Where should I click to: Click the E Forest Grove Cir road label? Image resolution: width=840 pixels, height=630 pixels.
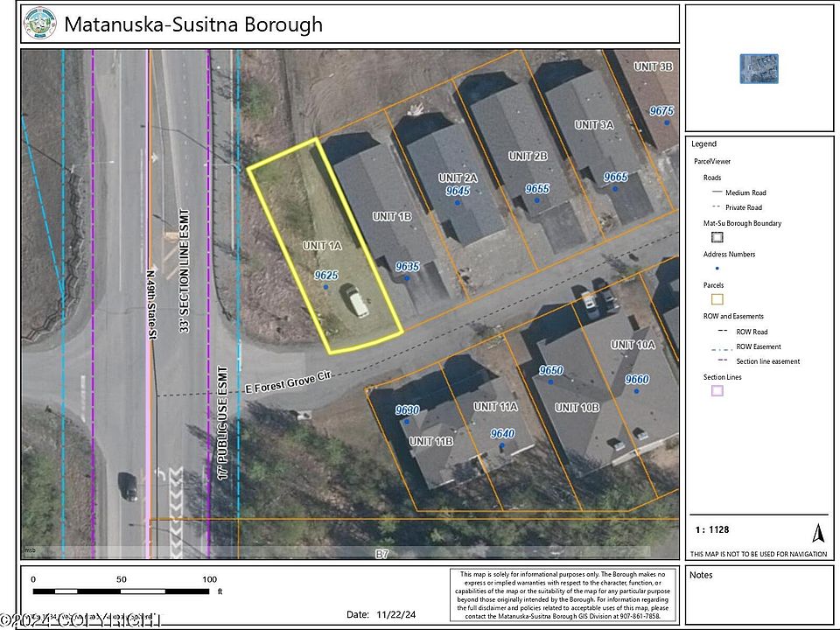point(288,382)
